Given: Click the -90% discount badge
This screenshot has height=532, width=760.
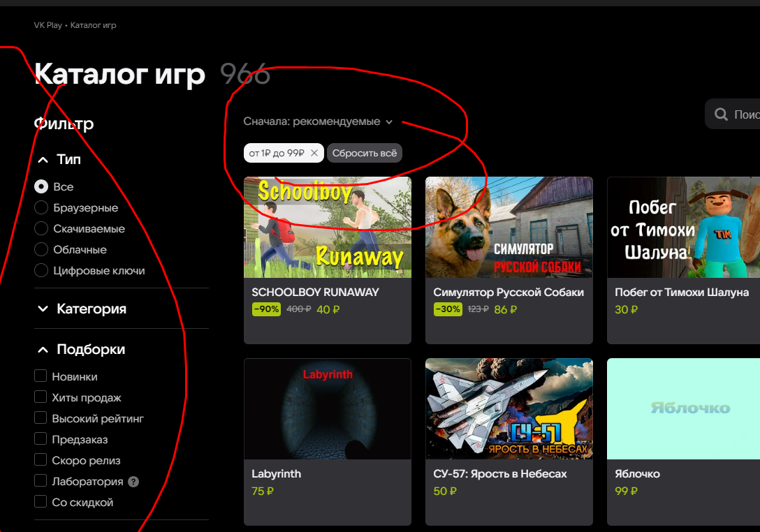Looking at the screenshot, I should (x=267, y=309).
